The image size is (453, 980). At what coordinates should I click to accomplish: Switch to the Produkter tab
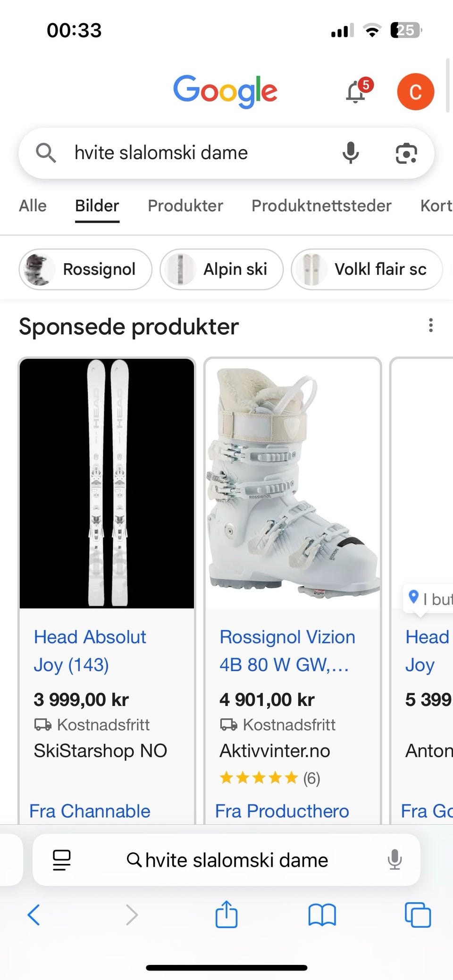point(185,206)
